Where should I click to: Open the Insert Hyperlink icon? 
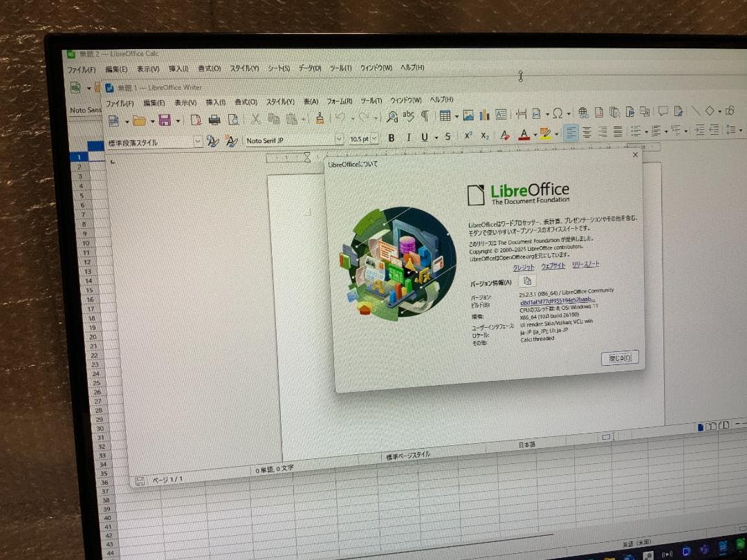(x=582, y=111)
